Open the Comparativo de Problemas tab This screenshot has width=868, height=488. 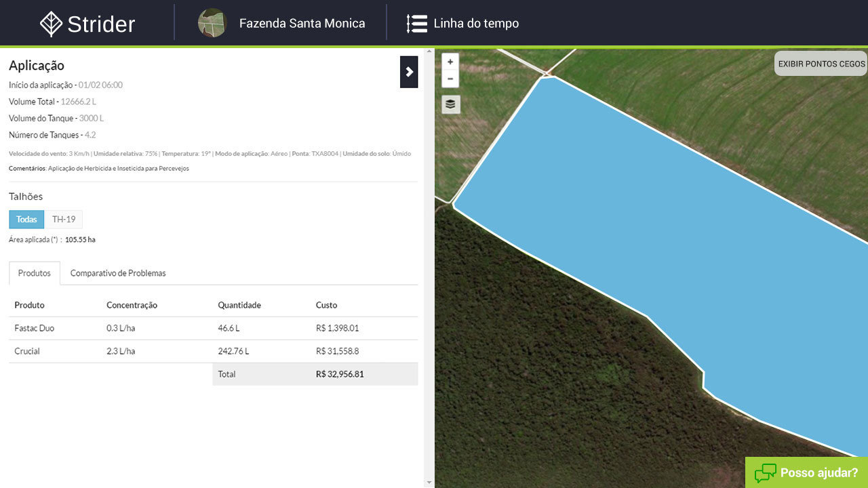click(118, 273)
